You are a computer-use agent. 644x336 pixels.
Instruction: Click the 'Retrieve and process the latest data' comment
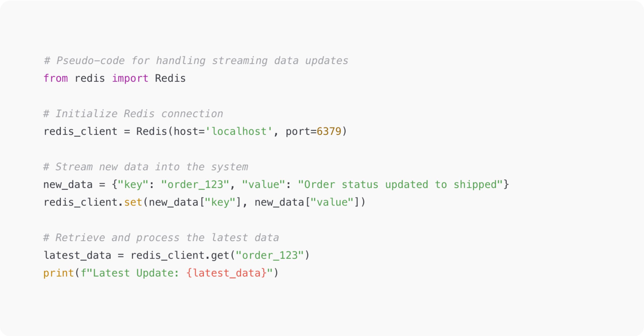pyautogui.click(x=161, y=238)
